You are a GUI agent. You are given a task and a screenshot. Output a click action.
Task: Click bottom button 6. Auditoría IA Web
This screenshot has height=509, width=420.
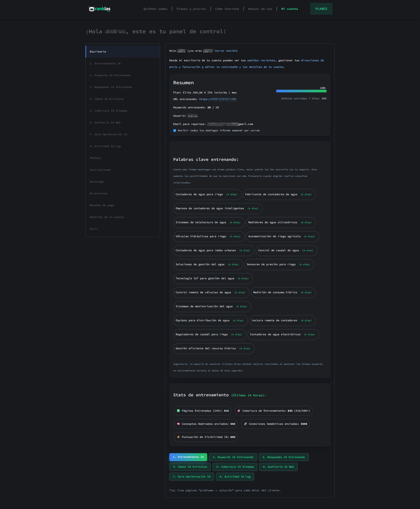pyautogui.click(x=278, y=467)
